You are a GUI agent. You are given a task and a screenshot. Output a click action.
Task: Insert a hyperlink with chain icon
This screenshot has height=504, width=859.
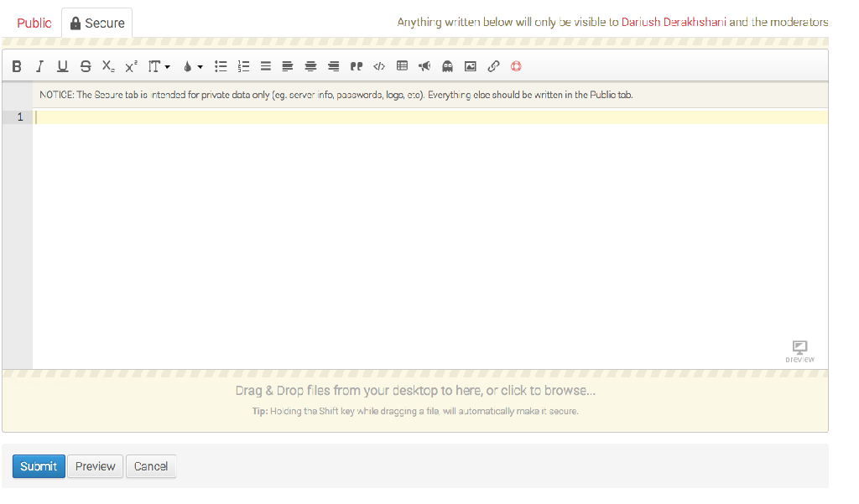click(x=493, y=66)
